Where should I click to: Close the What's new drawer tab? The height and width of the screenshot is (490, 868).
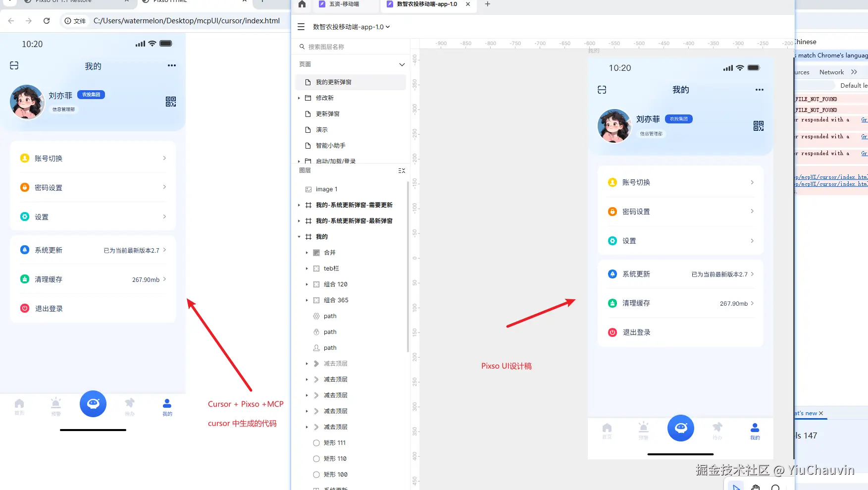(821, 413)
